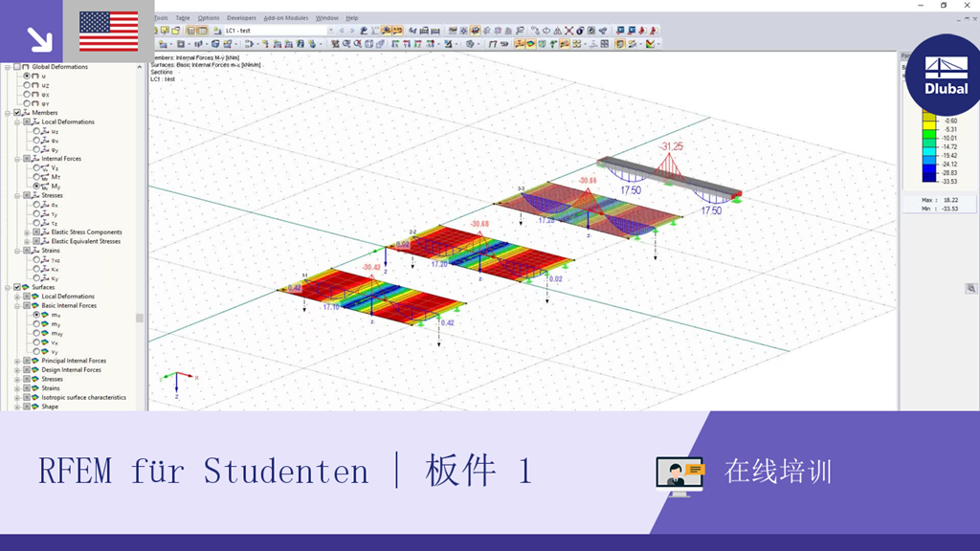Screen dimensions: 980x551
Task: Toggle the highlighted table view icon
Action: click(203, 30)
